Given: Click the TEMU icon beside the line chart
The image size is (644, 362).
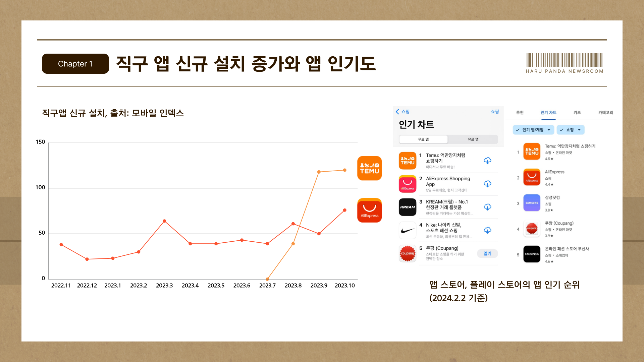Looking at the screenshot, I should [x=369, y=168].
